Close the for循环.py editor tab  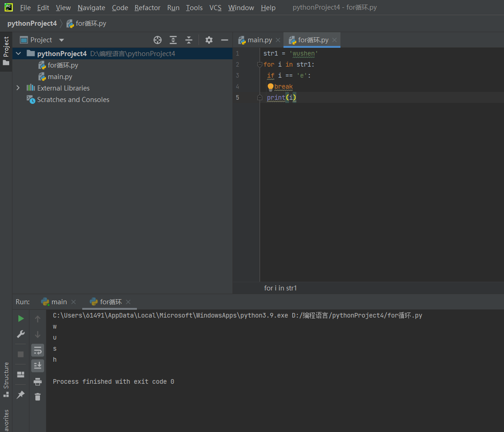point(334,40)
